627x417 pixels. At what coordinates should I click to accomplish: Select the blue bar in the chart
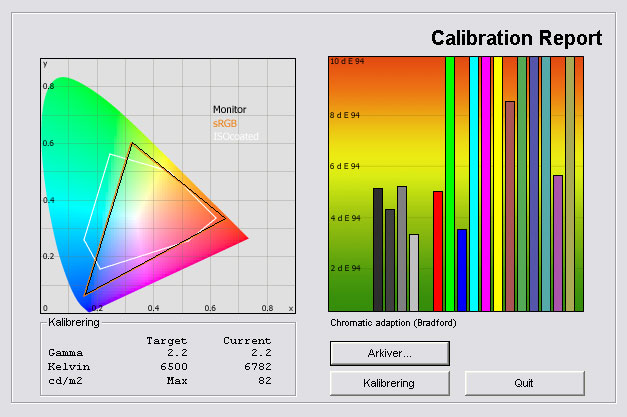(461, 270)
